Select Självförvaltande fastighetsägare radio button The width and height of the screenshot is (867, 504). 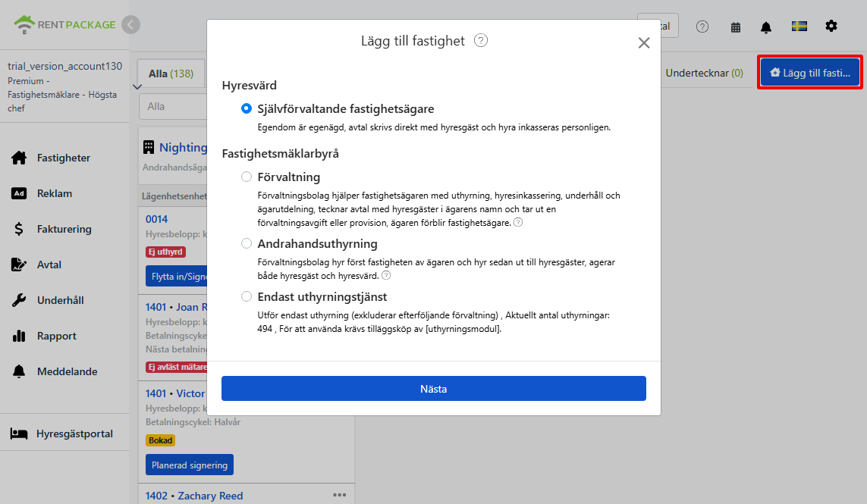(x=247, y=109)
